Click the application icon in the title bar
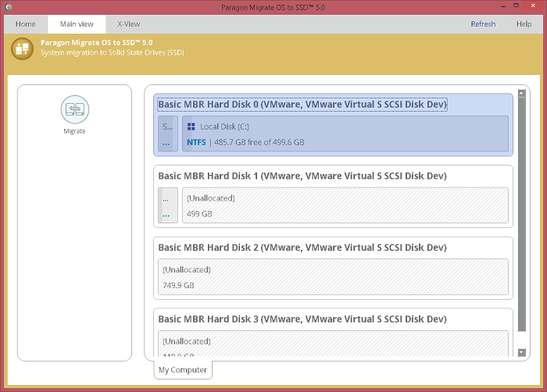 tap(9, 6)
